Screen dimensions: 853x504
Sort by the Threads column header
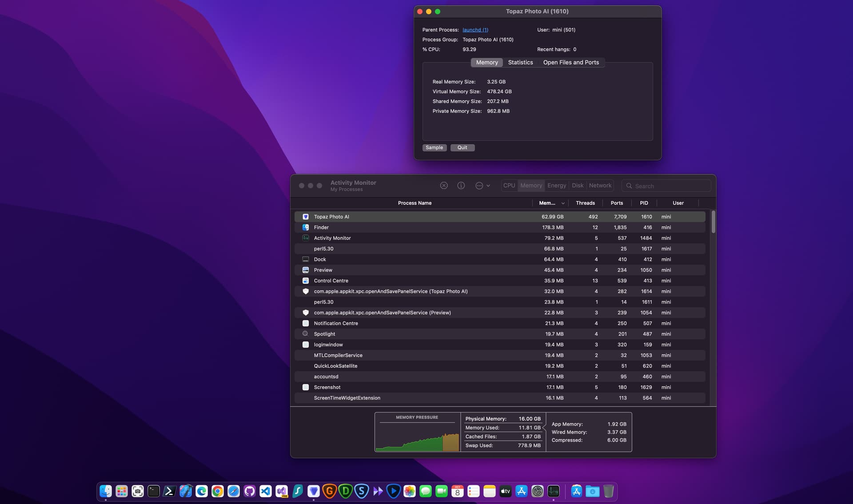(585, 203)
